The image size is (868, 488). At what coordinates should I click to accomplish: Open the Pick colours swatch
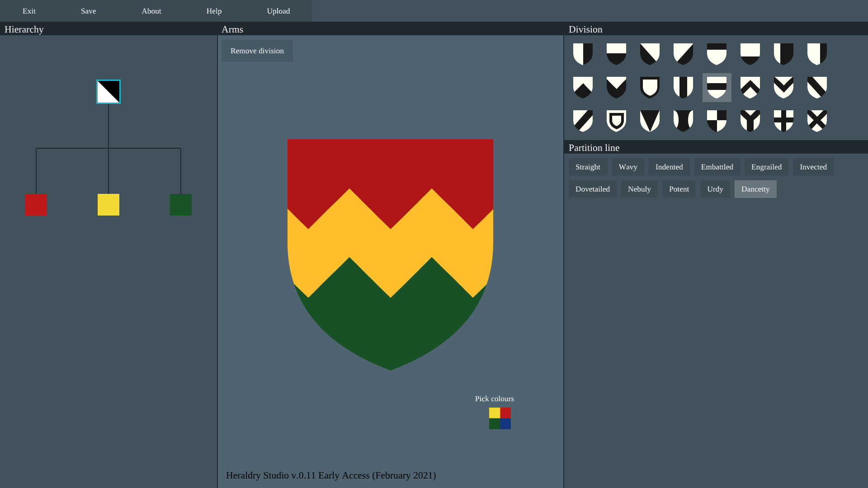(x=500, y=418)
